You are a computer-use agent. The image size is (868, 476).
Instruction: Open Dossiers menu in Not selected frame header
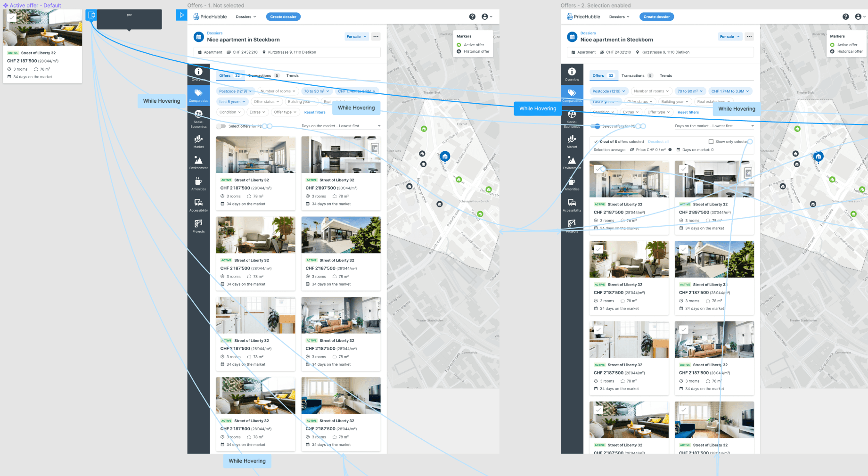point(246,16)
